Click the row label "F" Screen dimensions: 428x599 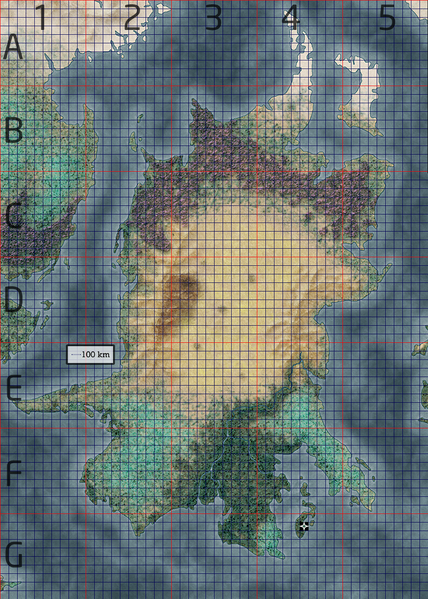(x=13, y=473)
